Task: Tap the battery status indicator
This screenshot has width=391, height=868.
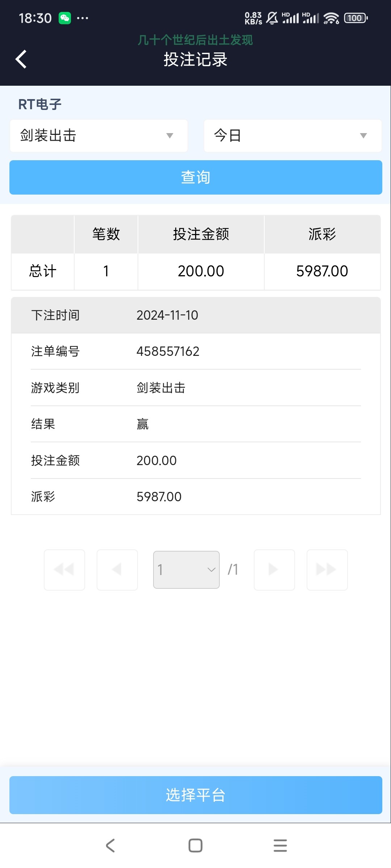Action: tap(356, 18)
